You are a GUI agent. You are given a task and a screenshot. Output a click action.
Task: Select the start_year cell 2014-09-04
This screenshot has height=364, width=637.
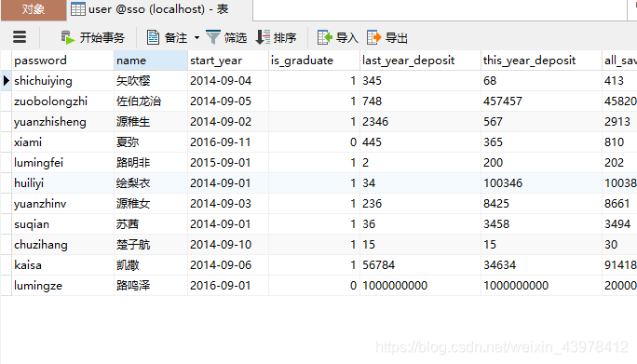[x=228, y=81]
